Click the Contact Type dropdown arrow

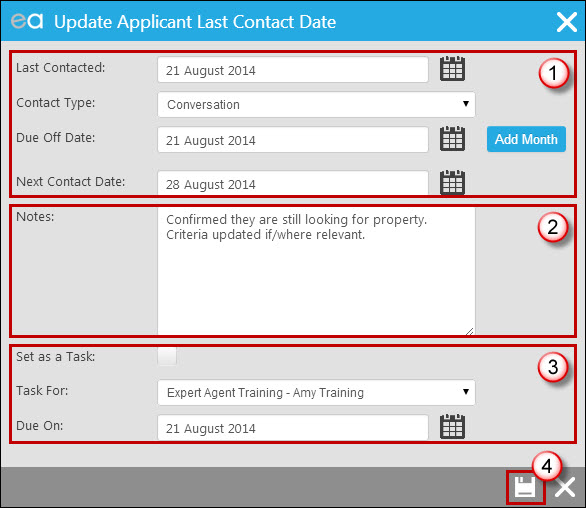pos(466,104)
